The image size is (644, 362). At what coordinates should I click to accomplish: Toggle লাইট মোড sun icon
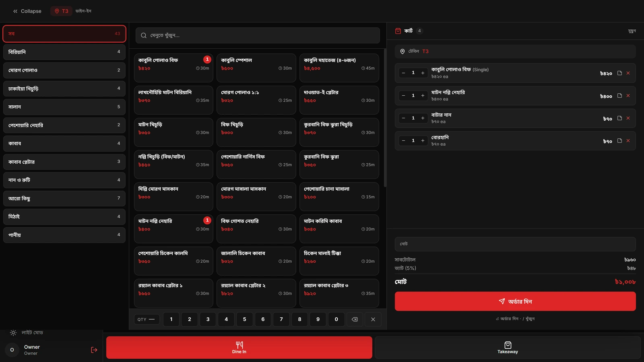click(13, 333)
